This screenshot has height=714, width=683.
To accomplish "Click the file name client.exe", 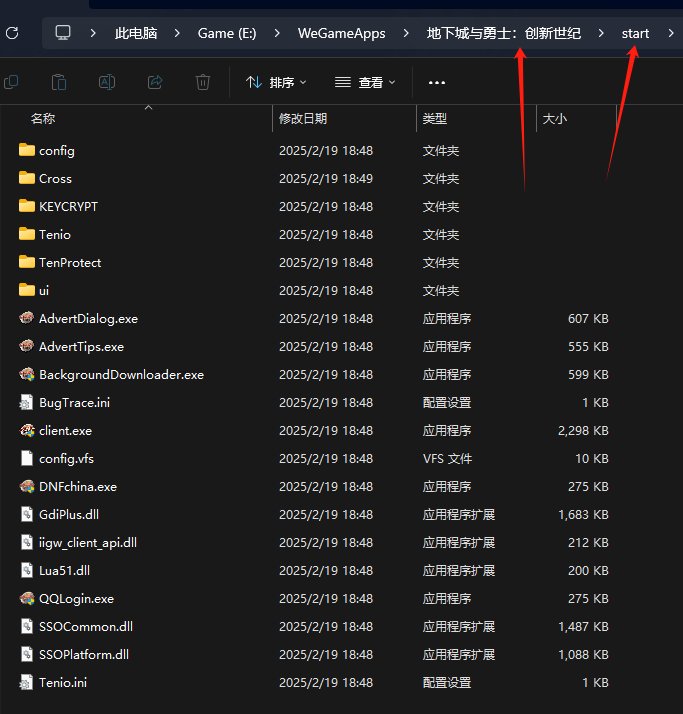I will coord(66,431).
